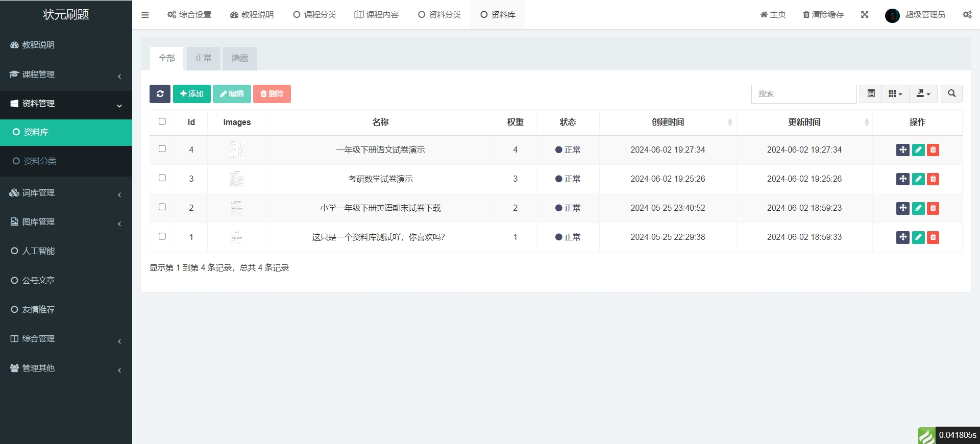Check the box for row Id 1
The width and height of the screenshot is (980, 444).
[162, 236]
